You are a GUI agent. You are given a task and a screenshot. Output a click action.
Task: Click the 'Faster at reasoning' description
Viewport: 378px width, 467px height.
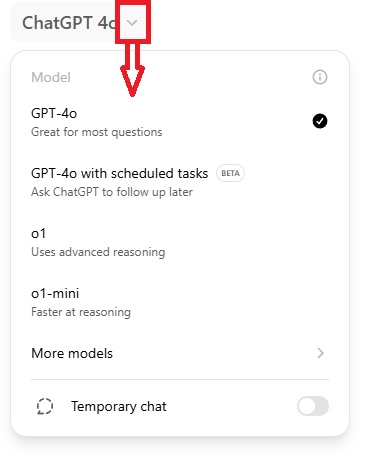tap(81, 312)
